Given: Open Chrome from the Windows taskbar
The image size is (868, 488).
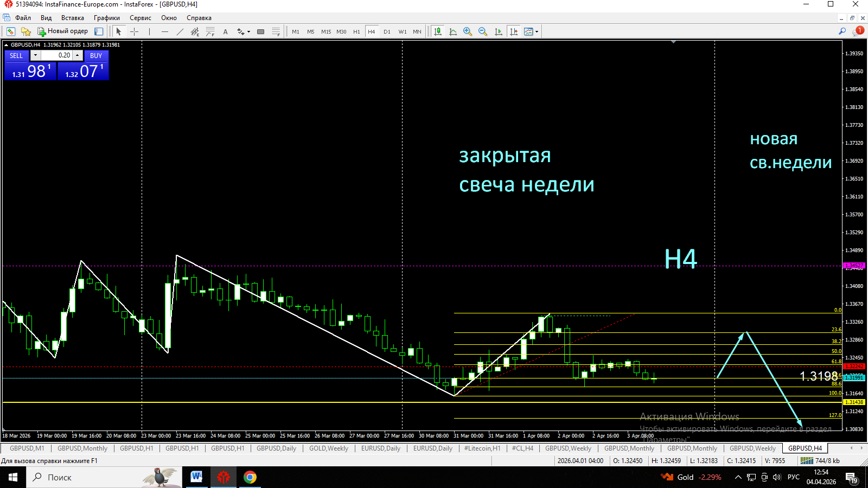Looking at the screenshot, I should click(250, 477).
